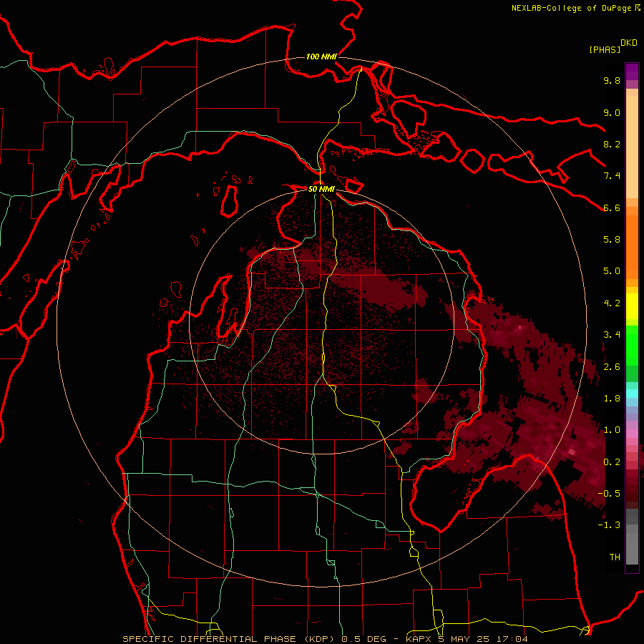Click the 5.8 scale value
The height and width of the screenshot is (644, 644).
[x=612, y=240]
